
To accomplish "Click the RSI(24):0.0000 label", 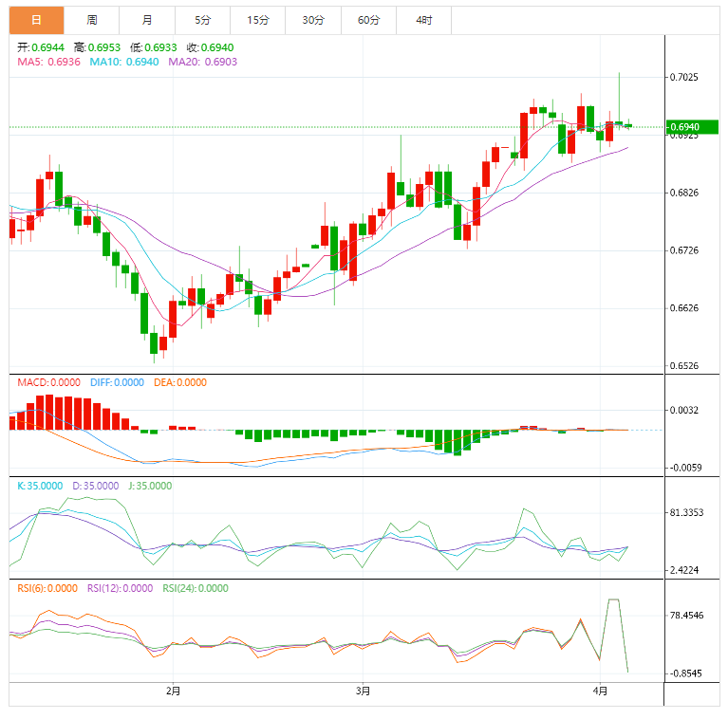I will [x=196, y=588].
